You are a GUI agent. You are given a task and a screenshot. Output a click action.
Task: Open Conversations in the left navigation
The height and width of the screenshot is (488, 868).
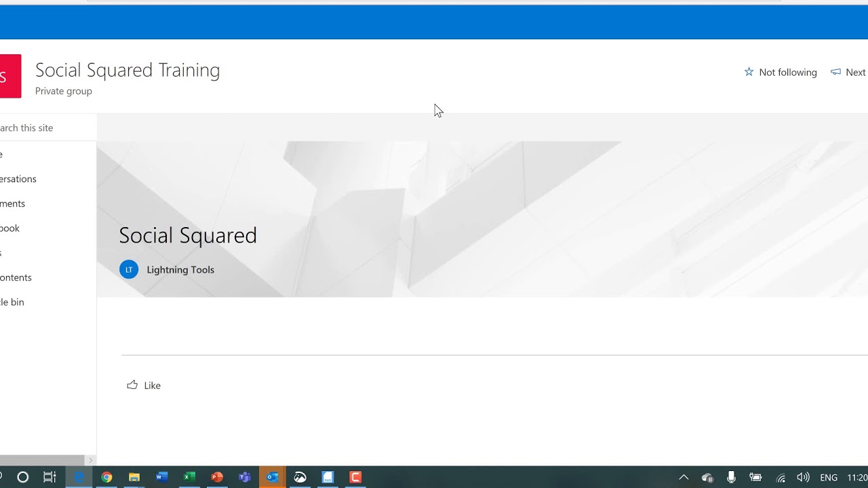click(x=18, y=179)
